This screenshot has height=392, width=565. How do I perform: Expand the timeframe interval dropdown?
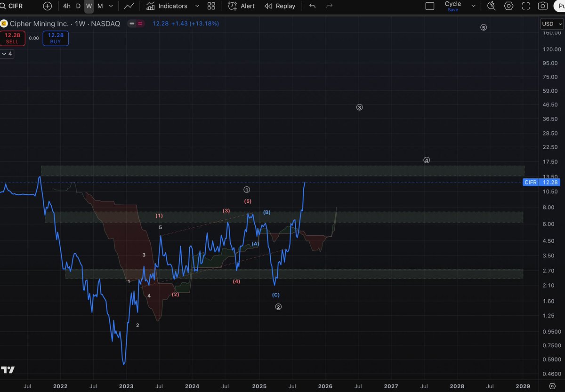point(111,6)
